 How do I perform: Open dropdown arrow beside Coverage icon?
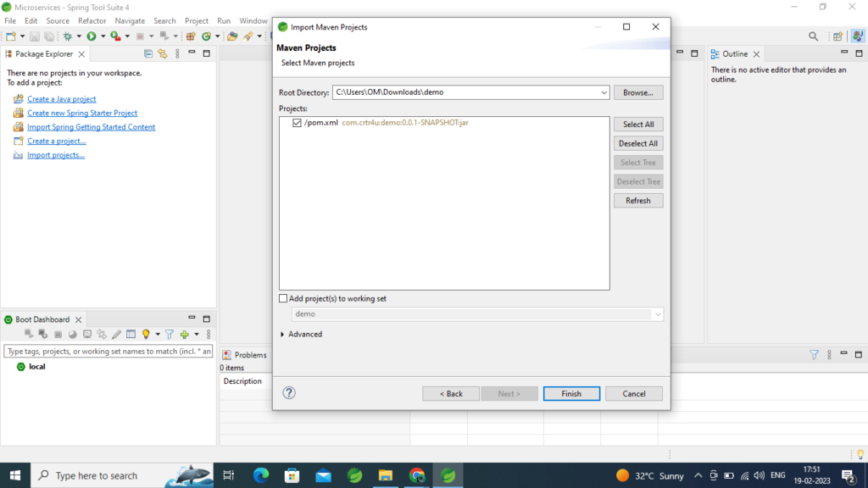pos(127,36)
